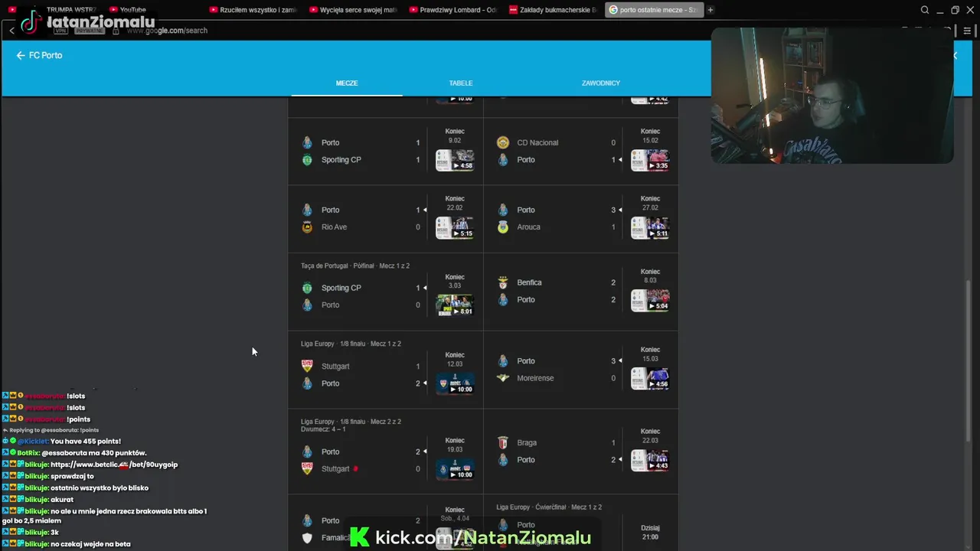Go back using FC Porto arrow
Screen dimensions: 980x551
[21, 55]
